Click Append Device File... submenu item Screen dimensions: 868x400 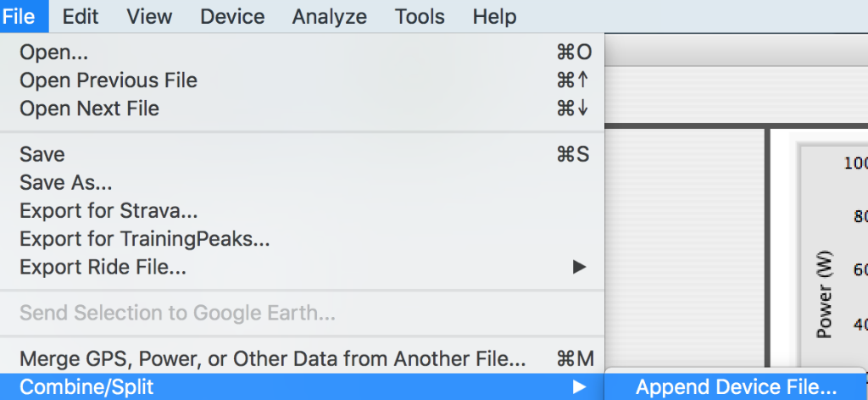(736, 387)
